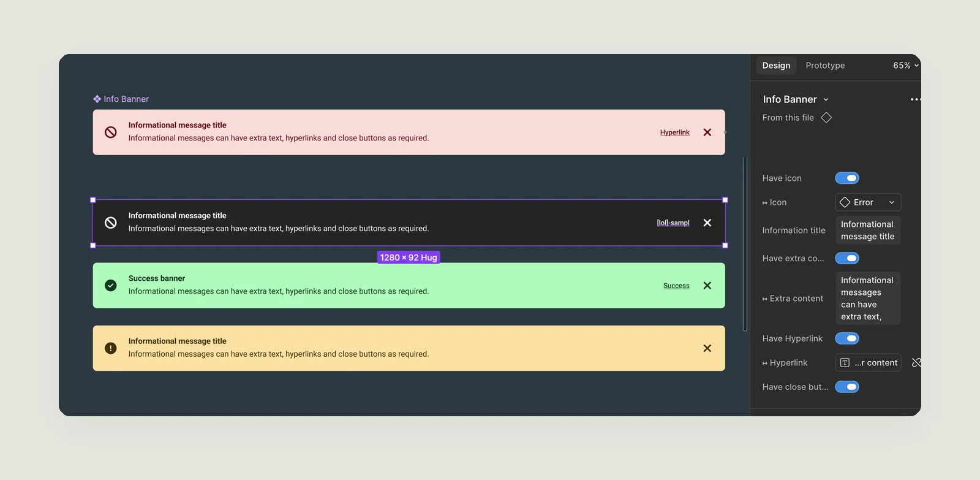Click the error icon in the dark banner
This screenshot has width=980, height=480.
point(111,223)
